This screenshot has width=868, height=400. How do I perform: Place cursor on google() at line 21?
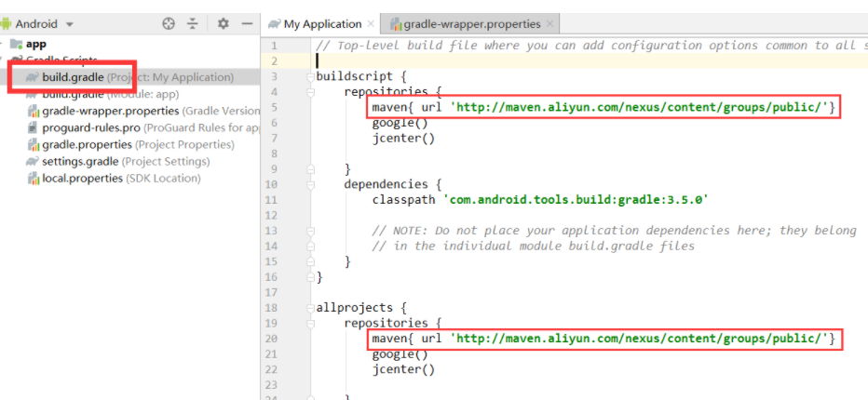(x=400, y=354)
